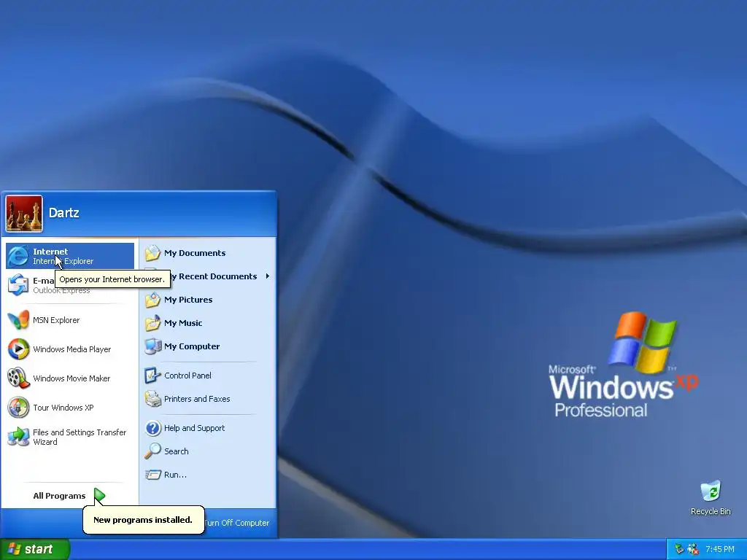Click the Dartz user name
This screenshot has width=747, height=560.
tap(64, 212)
